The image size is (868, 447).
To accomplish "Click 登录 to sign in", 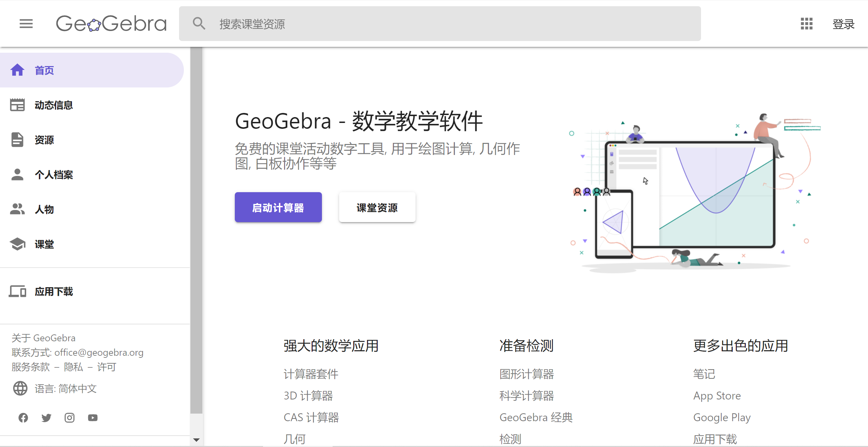I will coord(843,24).
